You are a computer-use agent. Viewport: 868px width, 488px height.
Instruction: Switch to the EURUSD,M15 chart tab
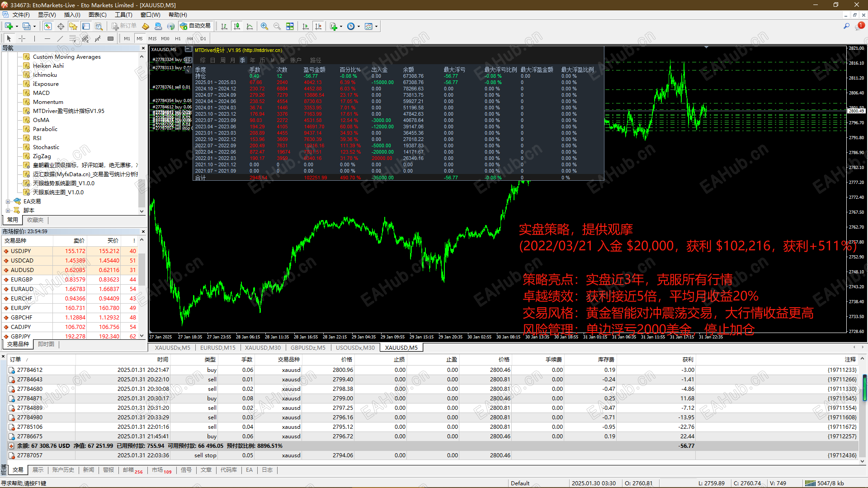[x=217, y=347]
